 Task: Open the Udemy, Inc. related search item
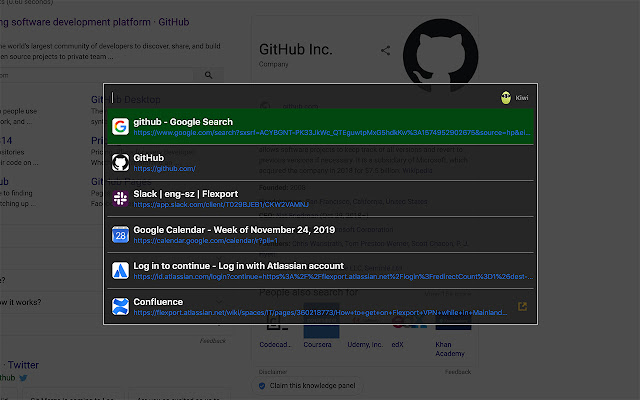point(365,344)
